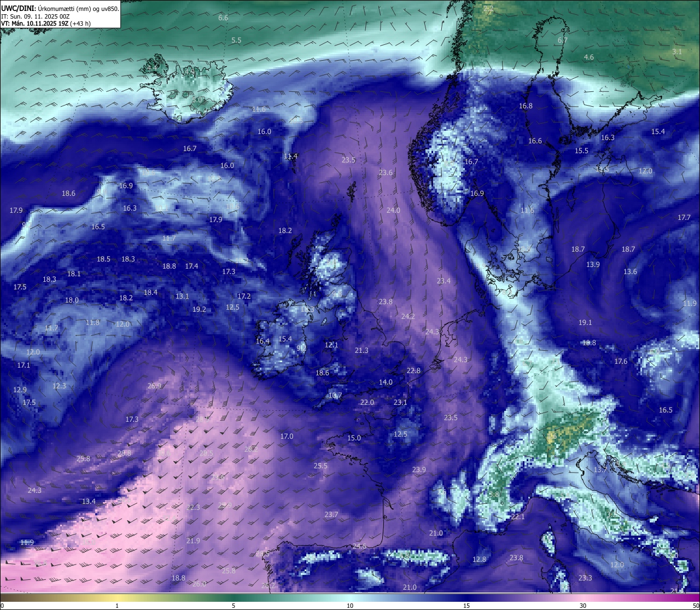Click the map value '11.4'

point(290,156)
